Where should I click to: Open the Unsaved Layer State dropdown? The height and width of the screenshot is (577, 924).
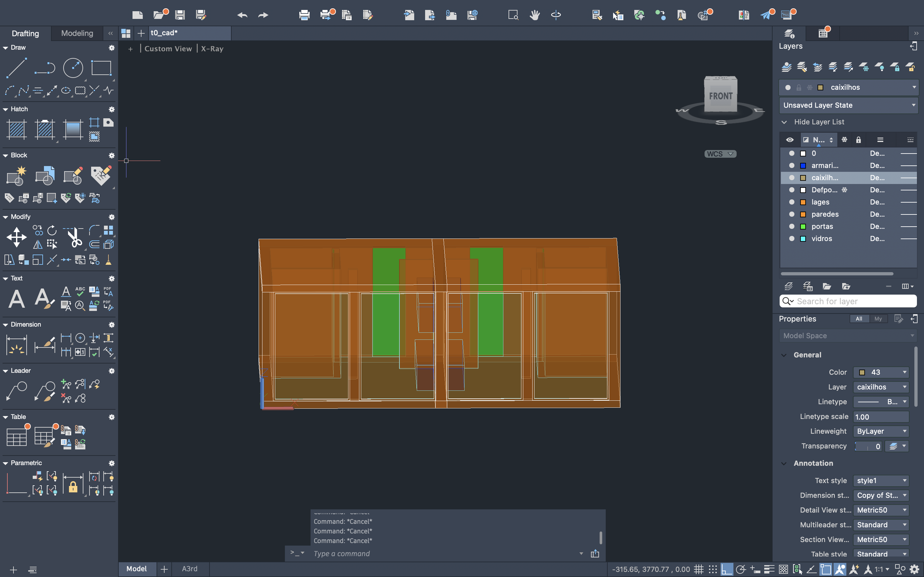pyautogui.click(x=848, y=105)
